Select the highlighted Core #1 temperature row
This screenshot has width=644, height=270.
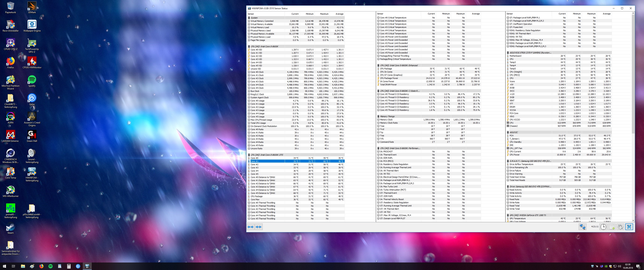pyautogui.click(x=296, y=161)
